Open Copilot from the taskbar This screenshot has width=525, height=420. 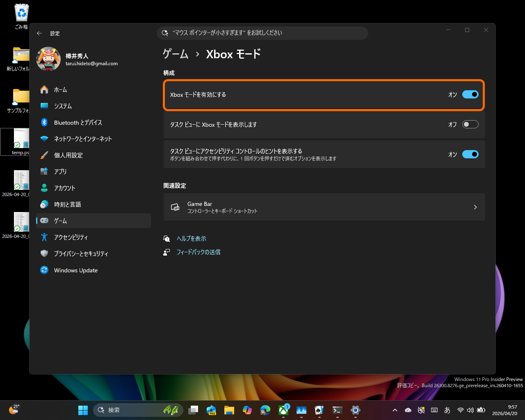247,410
